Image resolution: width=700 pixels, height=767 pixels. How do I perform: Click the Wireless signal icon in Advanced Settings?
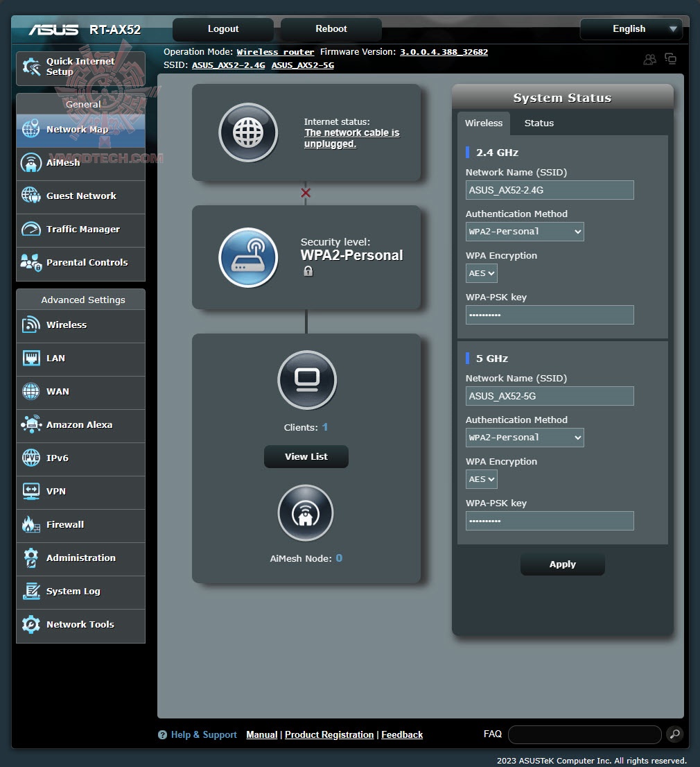(30, 325)
